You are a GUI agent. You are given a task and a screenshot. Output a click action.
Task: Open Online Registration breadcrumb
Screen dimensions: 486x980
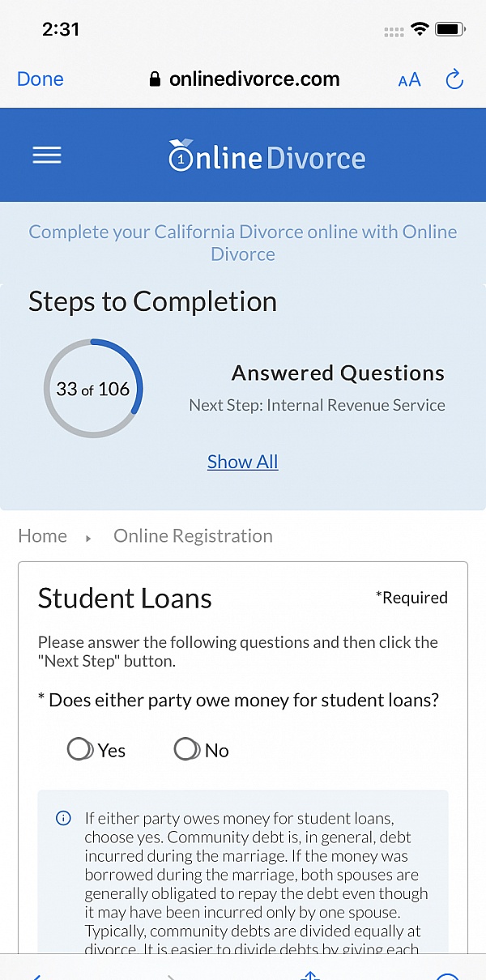193,536
